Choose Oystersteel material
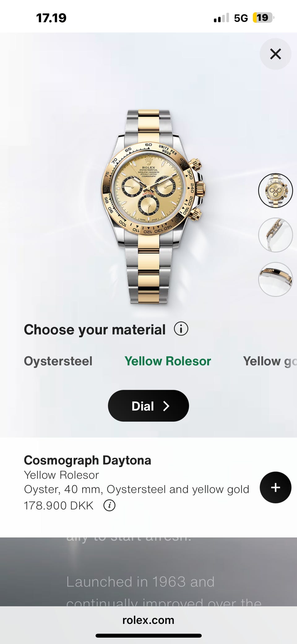Screen dimensions: 297x644 coord(58,361)
